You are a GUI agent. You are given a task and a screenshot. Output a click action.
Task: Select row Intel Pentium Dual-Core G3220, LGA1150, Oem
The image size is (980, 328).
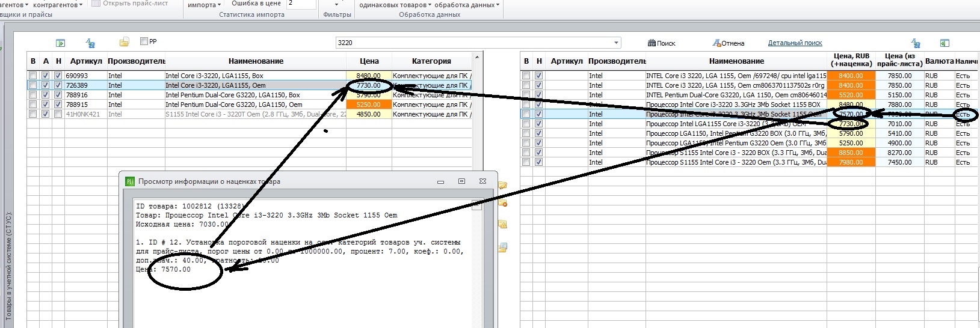click(x=250, y=105)
